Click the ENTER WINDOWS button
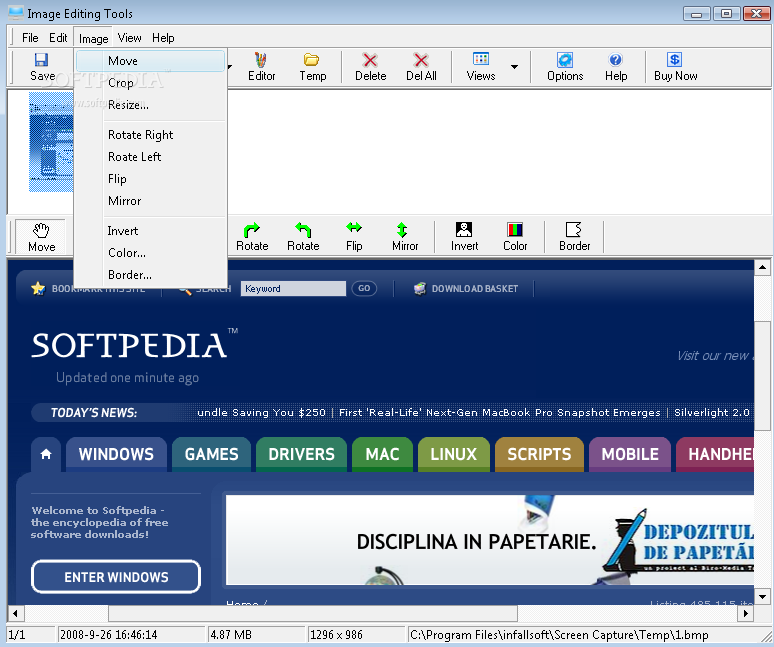The height and width of the screenshot is (647, 774). [116, 576]
